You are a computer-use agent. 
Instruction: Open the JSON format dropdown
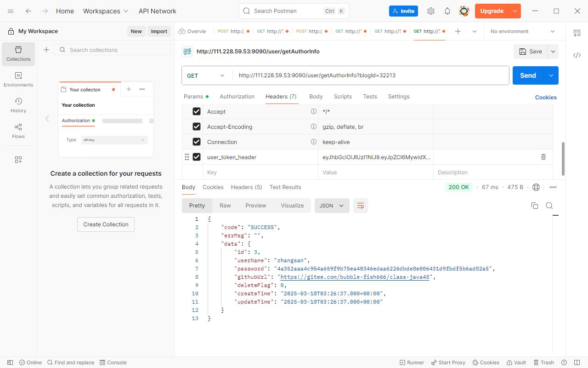[x=332, y=206]
